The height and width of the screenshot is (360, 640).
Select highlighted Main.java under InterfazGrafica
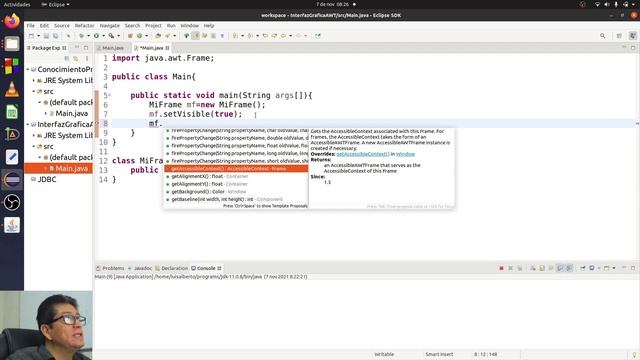click(x=59, y=168)
